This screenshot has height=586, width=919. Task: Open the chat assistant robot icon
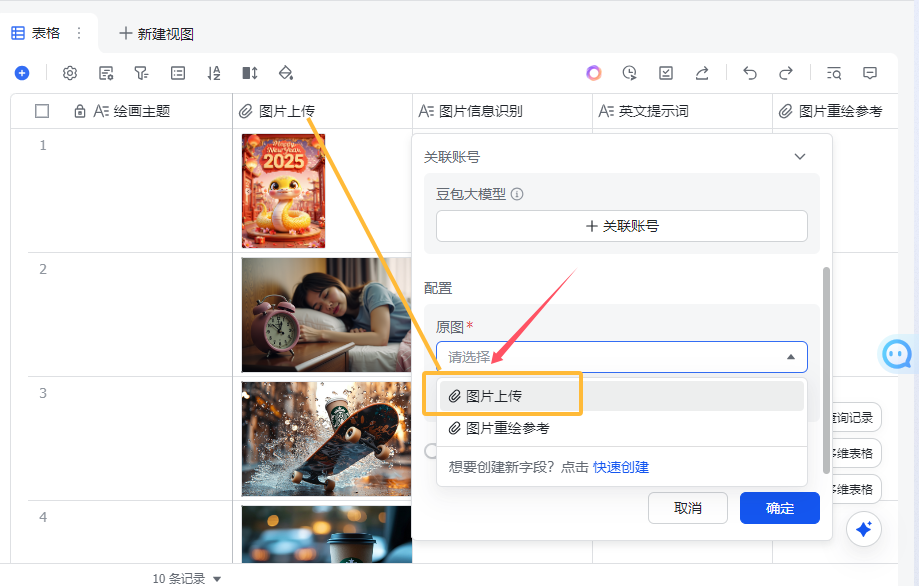pos(897,354)
